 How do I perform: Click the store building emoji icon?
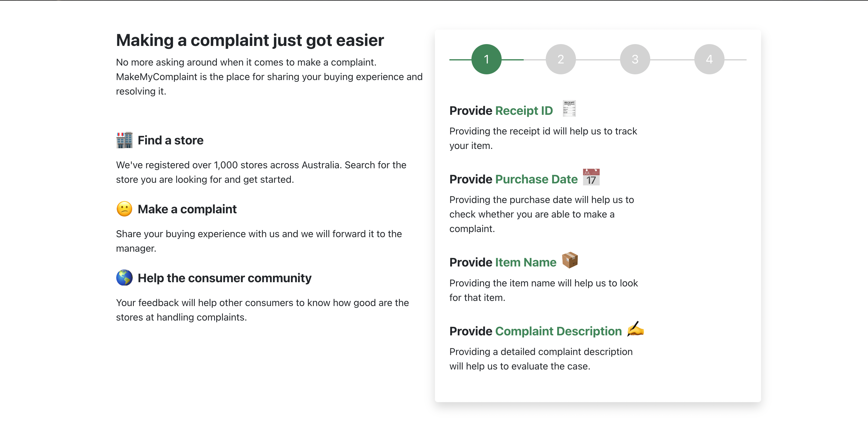click(x=124, y=140)
